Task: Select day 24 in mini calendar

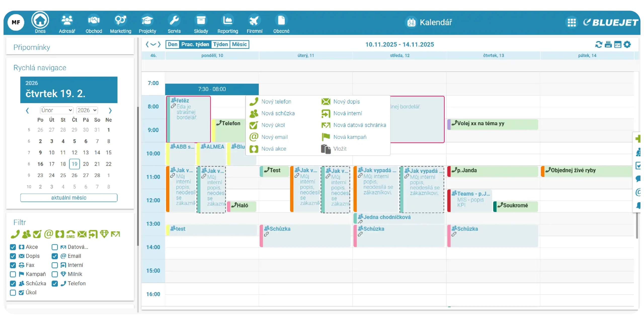Action: [52, 175]
